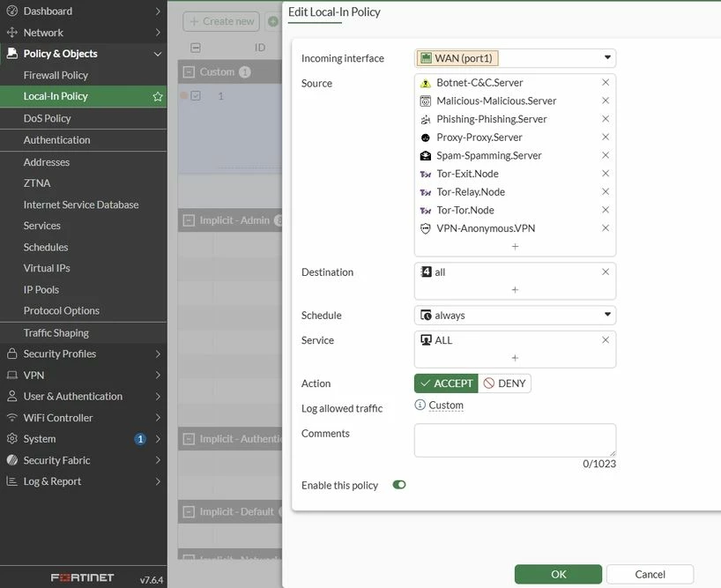Expand the Network menu chevron
This screenshot has width=721, height=588.
pyautogui.click(x=158, y=33)
